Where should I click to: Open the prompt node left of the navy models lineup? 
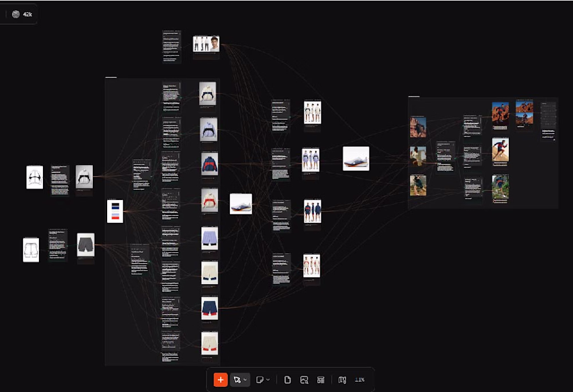click(281, 215)
